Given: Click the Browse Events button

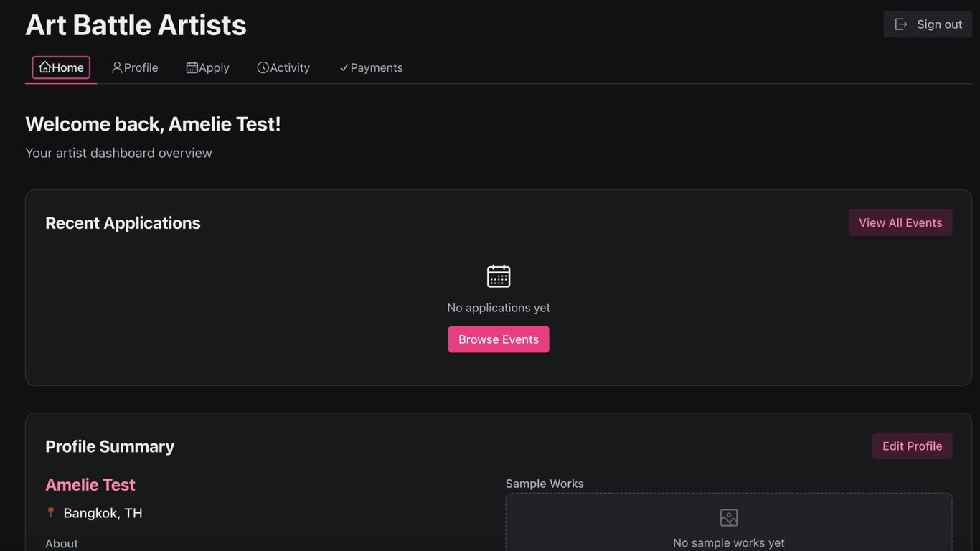Looking at the screenshot, I should [x=499, y=339].
